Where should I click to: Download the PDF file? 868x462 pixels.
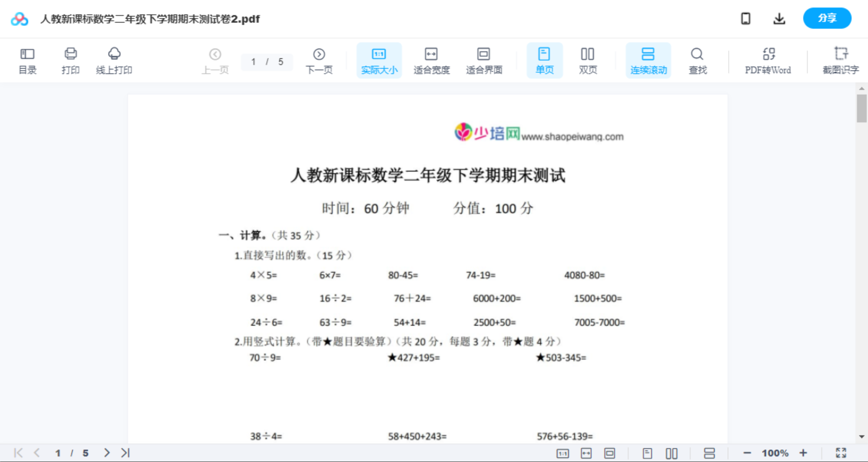pos(779,18)
